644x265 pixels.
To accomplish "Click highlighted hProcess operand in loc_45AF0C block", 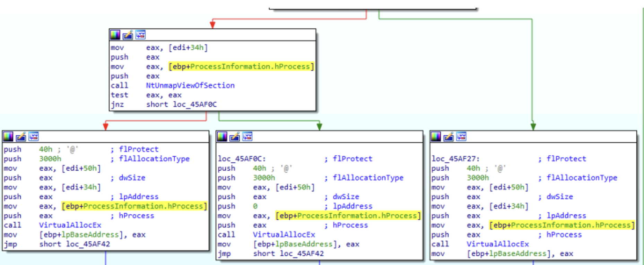I will pos(348,216).
